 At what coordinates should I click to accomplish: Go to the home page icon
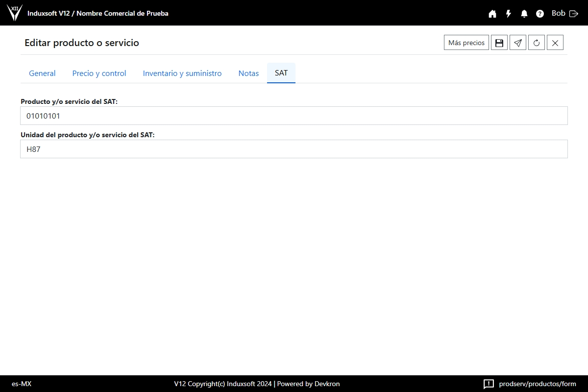[492, 14]
